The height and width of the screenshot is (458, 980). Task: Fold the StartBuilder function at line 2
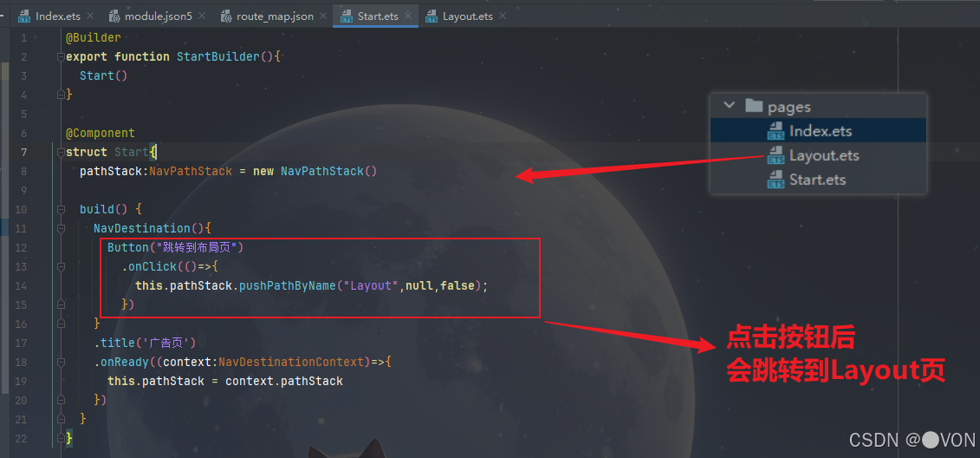(61, 57)
